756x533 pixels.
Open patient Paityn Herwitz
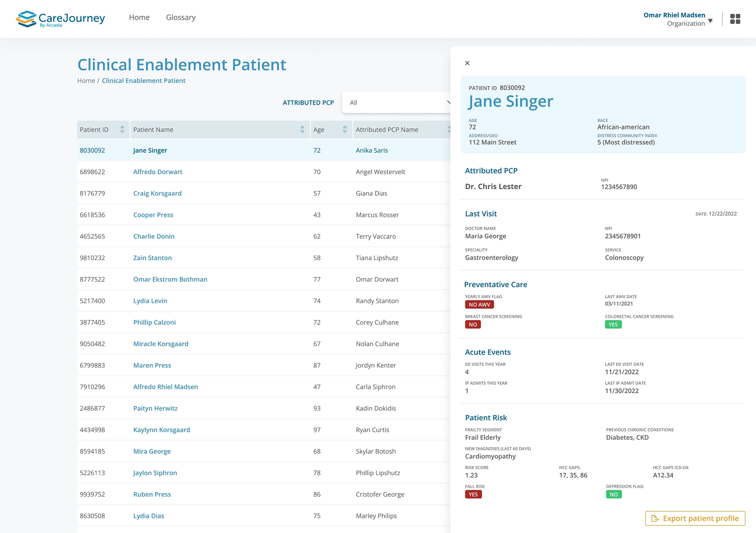[155, 408]
